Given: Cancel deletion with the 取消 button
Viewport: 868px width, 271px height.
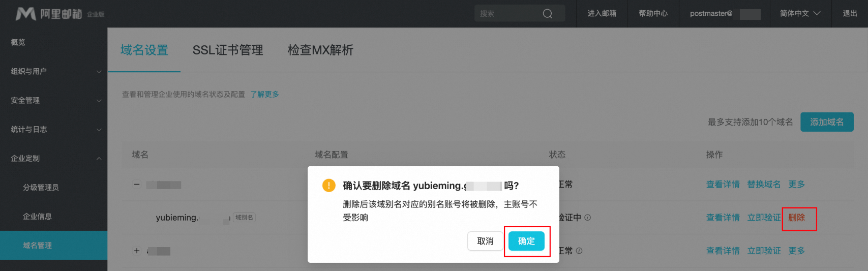Looking at the screenshot, I should (x=485, y=241).
